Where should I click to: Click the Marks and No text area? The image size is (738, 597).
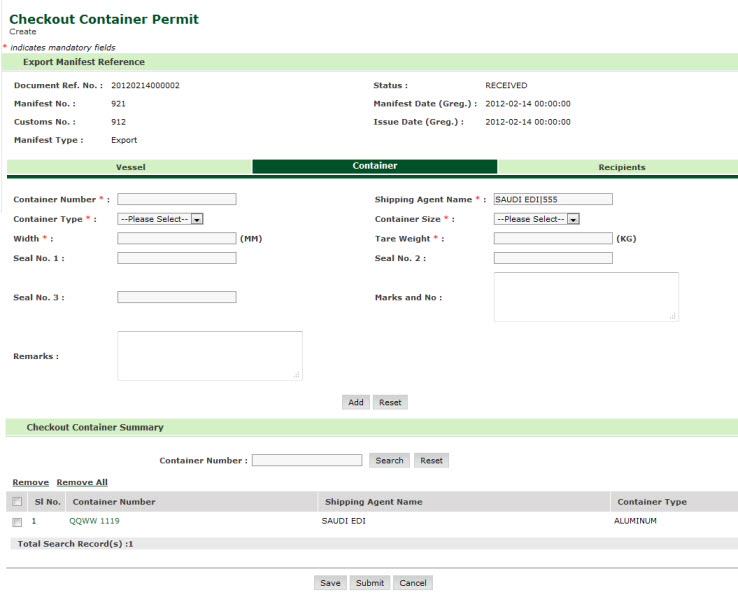pos(585,297)
